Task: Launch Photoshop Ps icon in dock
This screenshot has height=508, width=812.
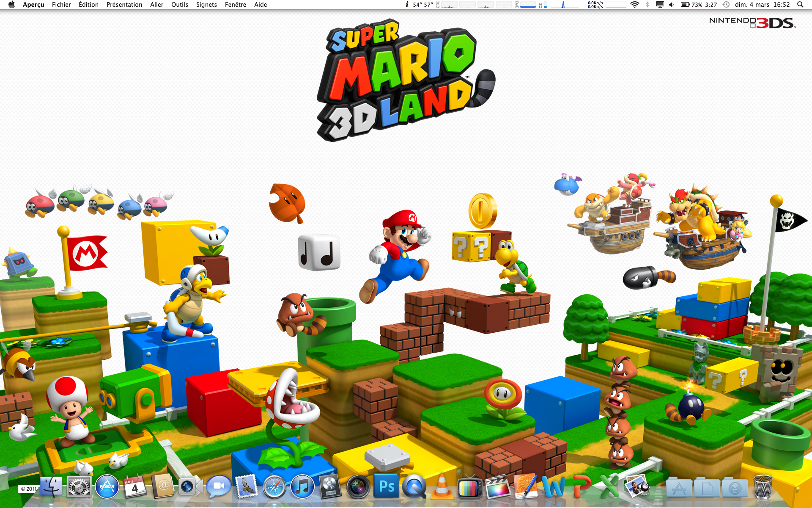Action: (386, 486)
